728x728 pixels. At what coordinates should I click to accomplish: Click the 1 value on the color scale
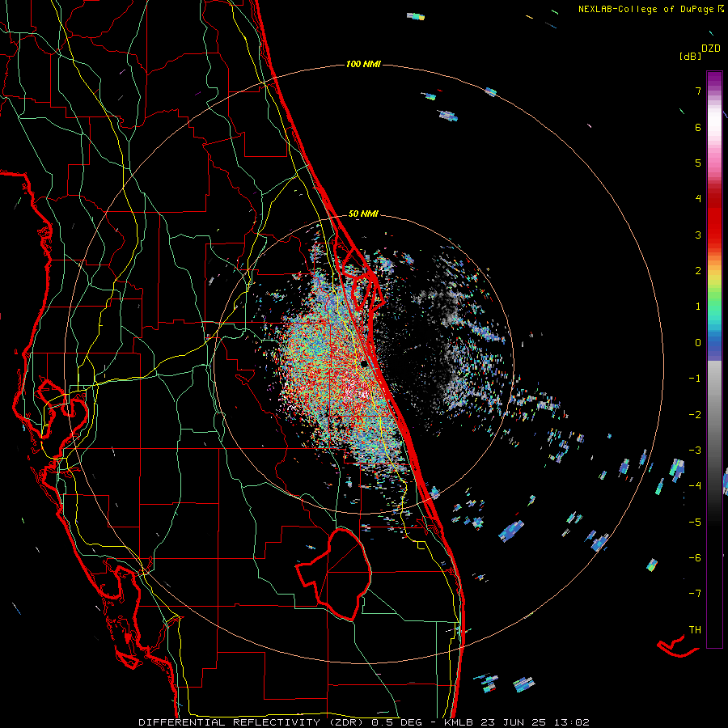[x=698, y=307]
